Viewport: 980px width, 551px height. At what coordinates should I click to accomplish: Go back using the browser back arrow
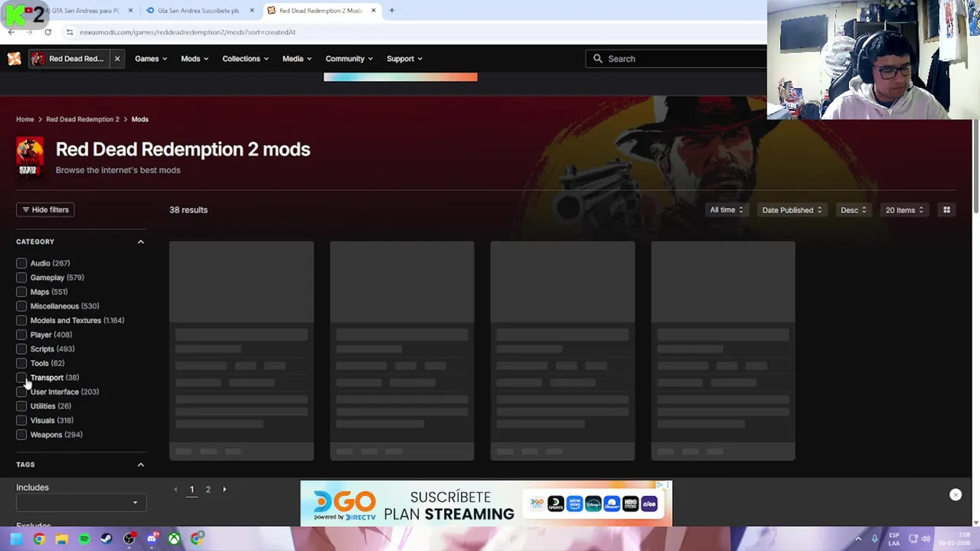(x=11, y=32)
